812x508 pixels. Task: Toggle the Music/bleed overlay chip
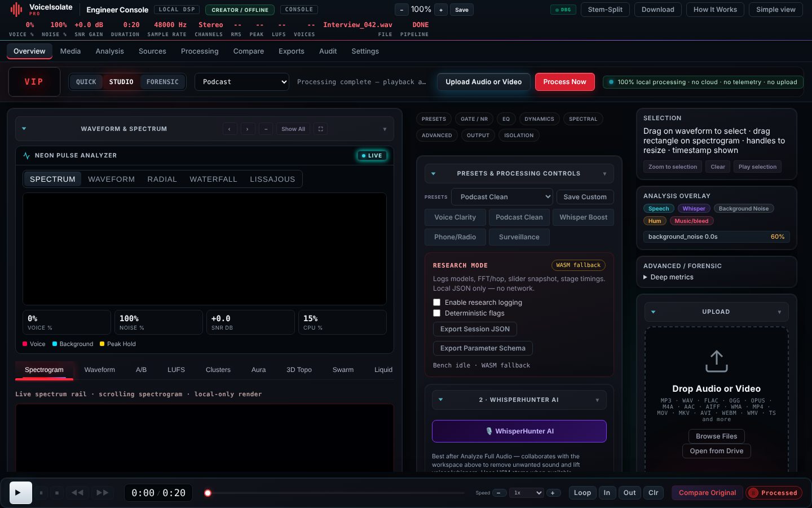691,221
